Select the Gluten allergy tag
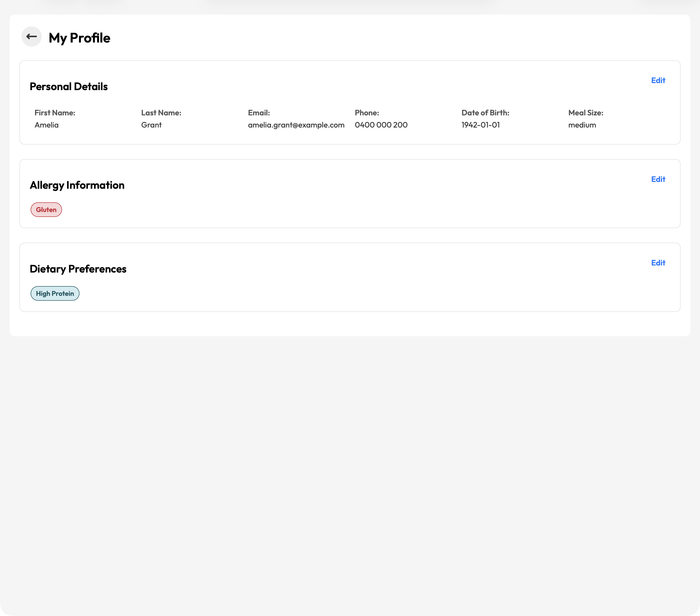This screenshot has height=616, width=700. [46, 210]
